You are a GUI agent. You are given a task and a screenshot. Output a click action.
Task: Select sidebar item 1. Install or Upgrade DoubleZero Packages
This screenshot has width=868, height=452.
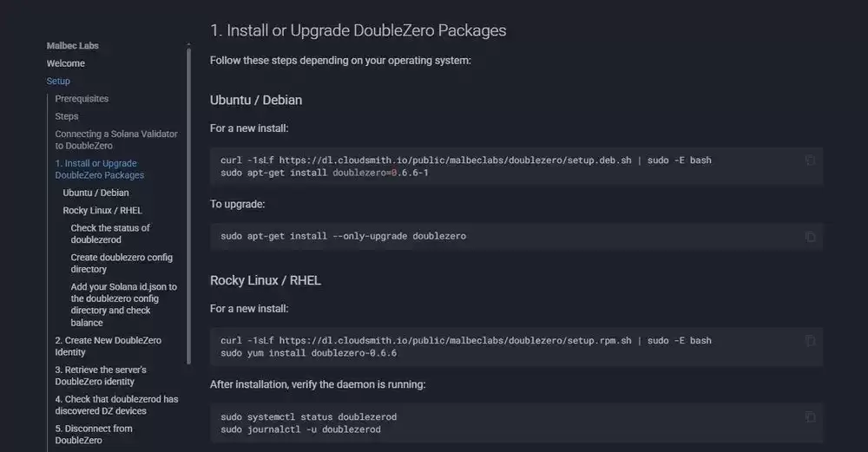[99, 169]
